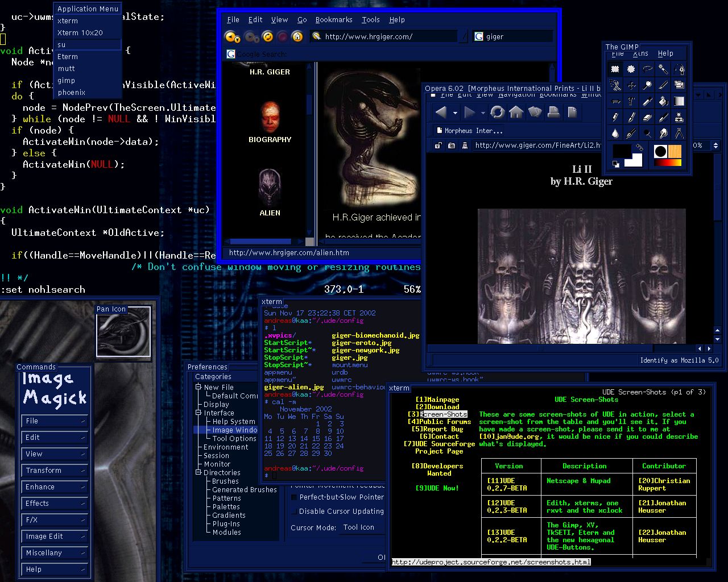The height and width of the screenshot is (582, 728).
Task: Open Opera's Back history dropdown arrow
Action: point(455,113)
